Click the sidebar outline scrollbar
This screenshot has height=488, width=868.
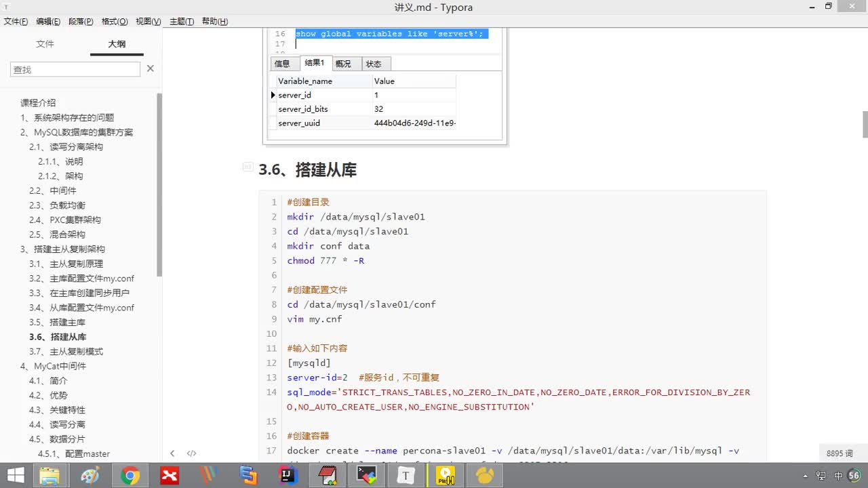point(159,184)
